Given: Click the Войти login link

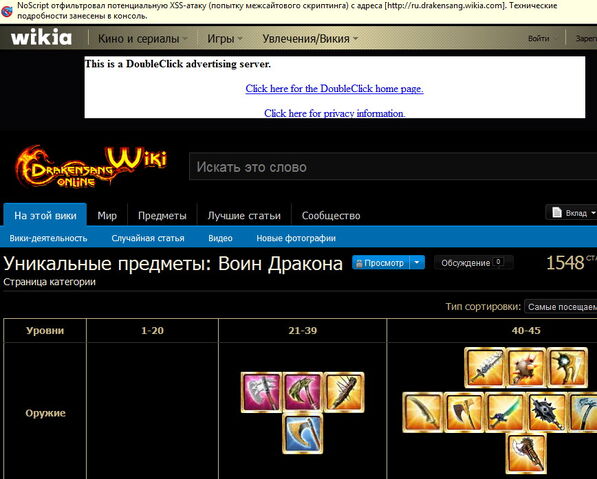Looking at the screenshot, I should [x=538, y=38].
